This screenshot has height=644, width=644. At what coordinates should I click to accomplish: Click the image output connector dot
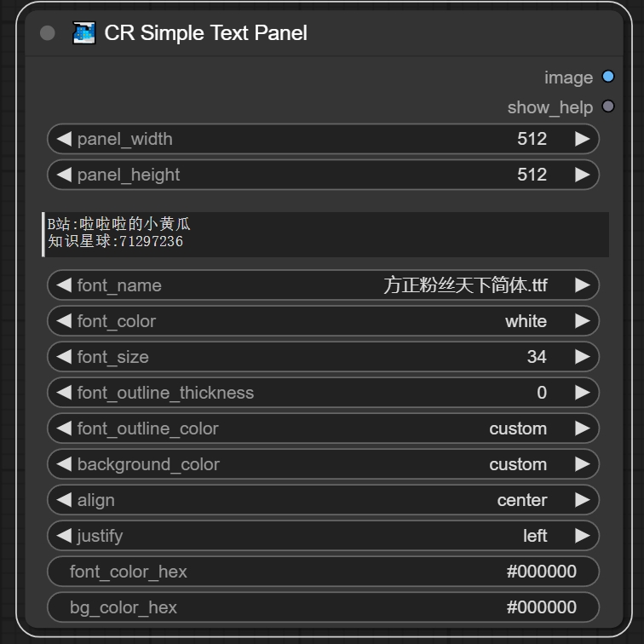click(607, 77)
